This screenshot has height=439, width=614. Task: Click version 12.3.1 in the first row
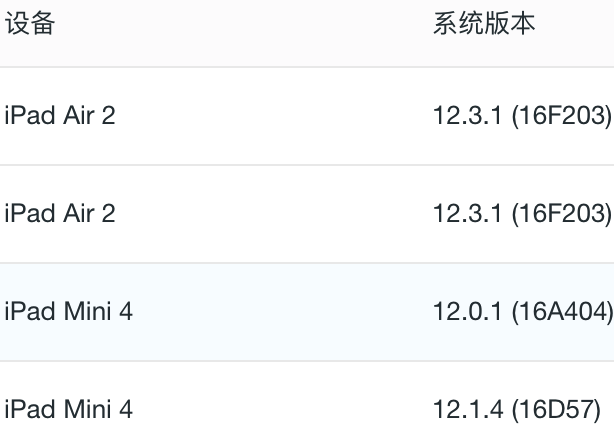[467, 116]
